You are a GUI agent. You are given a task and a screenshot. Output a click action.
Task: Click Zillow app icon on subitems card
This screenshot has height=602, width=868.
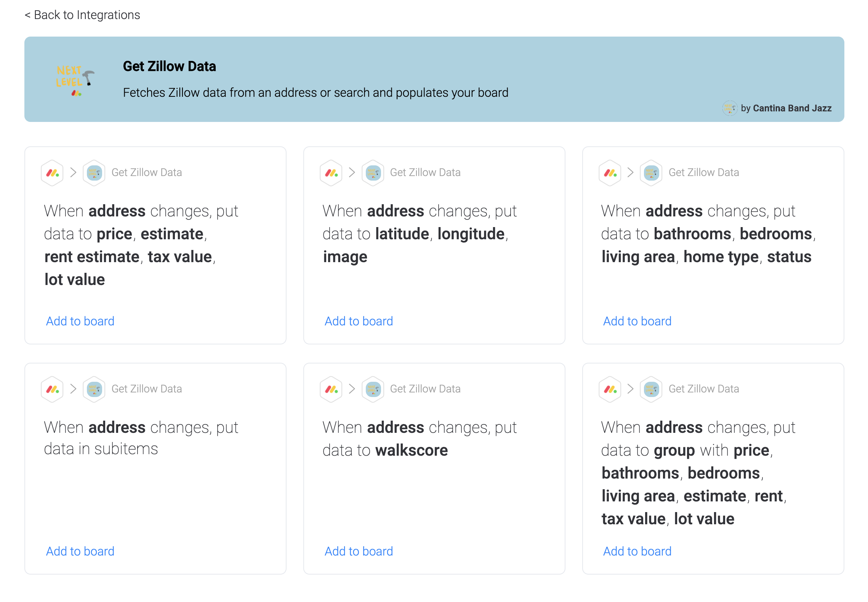[94, 389]
